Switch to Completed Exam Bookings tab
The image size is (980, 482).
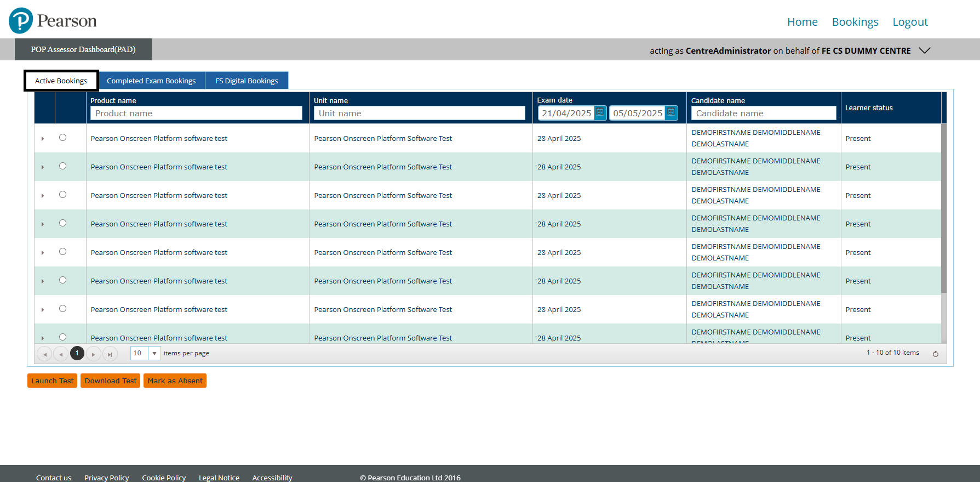click(x=151, y=81)
